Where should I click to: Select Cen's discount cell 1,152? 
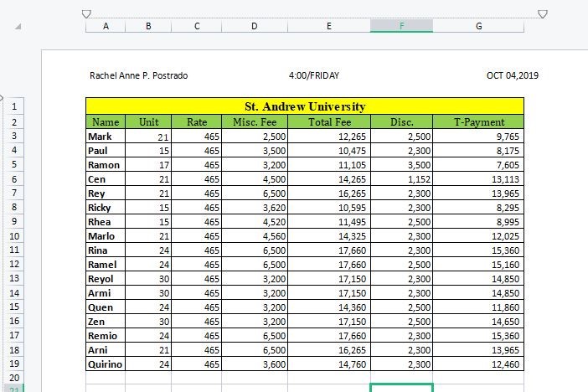click(x=401, y=178)
